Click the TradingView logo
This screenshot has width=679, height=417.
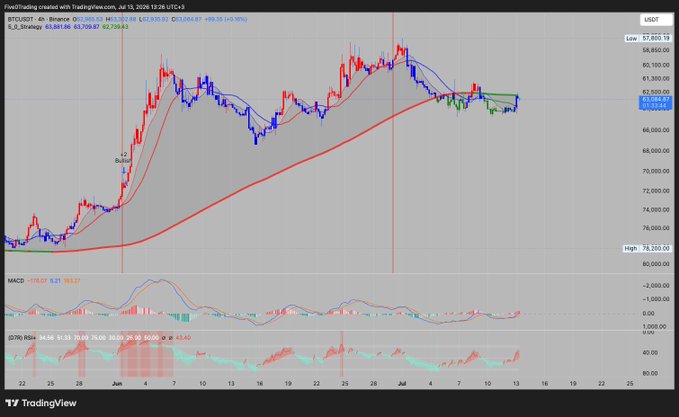click(x=41, y=403)
